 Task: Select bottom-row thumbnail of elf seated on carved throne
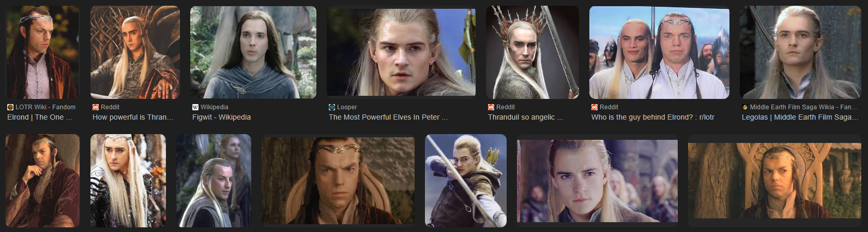tap(773, 180)
